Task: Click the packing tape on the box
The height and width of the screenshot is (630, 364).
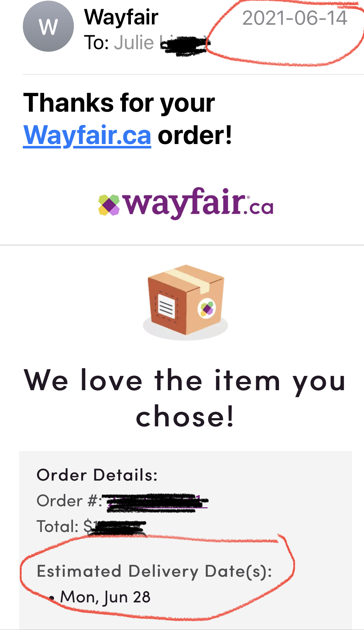Action: 189,280
